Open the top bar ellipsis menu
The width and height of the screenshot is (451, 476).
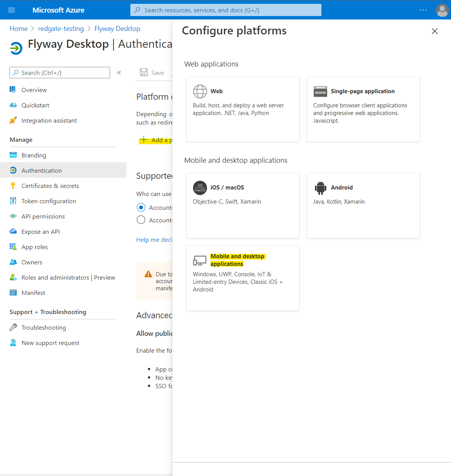click(x=423, y=10)
